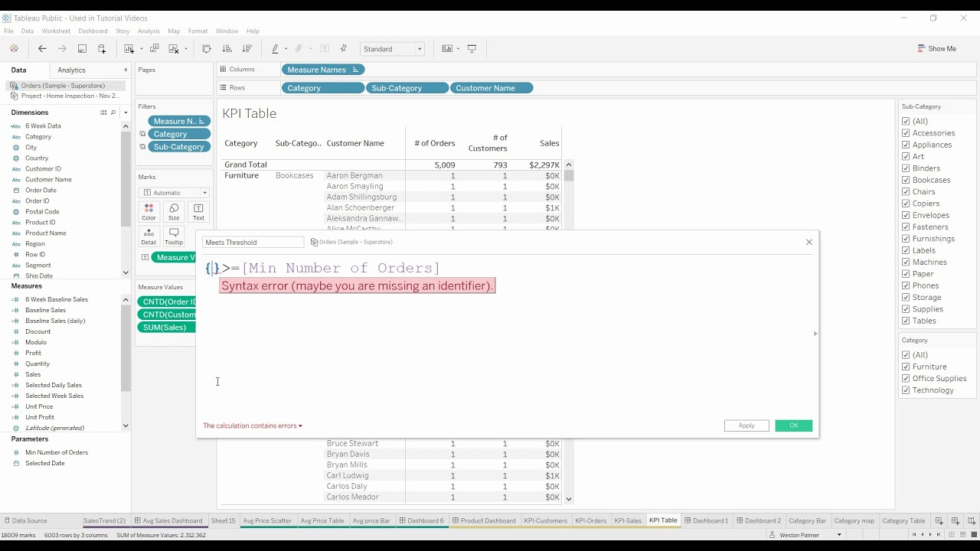
Task: Switch to the Category Bar sheet tab
Action: 808,520
